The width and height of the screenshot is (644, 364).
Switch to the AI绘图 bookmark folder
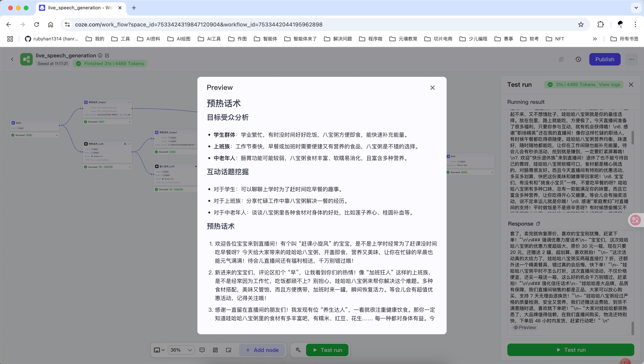click(183, 39)
